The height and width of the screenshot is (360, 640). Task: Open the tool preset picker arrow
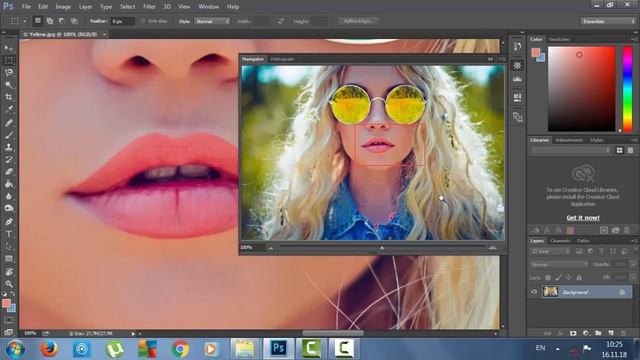coord(24,21)
